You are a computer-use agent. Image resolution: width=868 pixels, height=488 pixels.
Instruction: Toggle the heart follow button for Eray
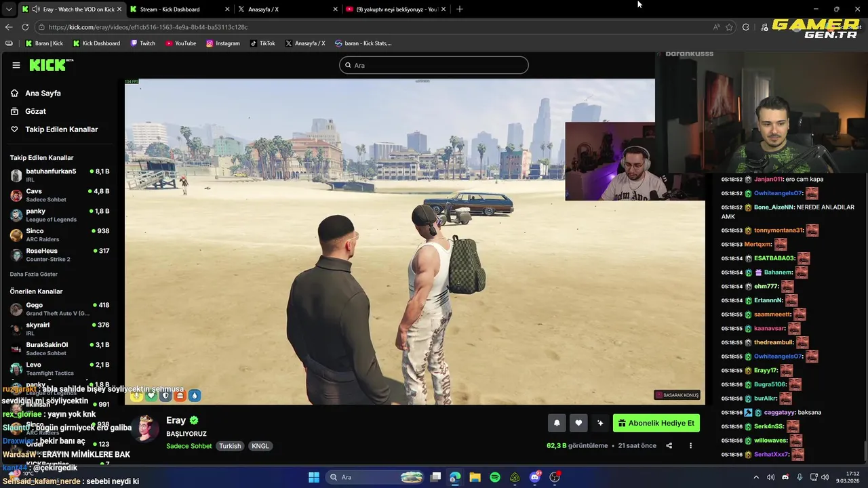pos(578,423)
